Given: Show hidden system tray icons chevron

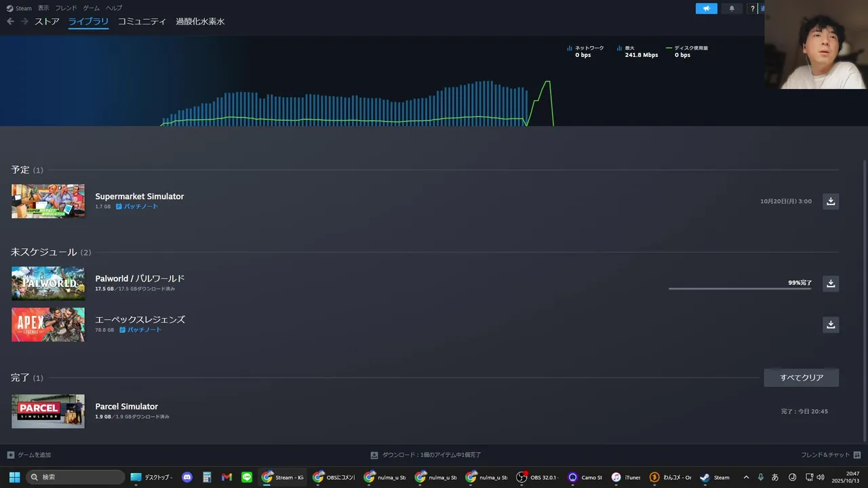Looking at the screenshot, I should [747, 477].
